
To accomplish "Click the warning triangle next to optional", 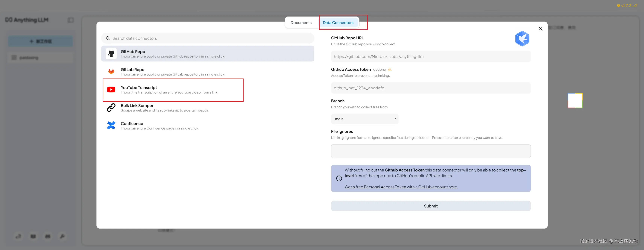I will pyautogui.click(x=390, y=70).
